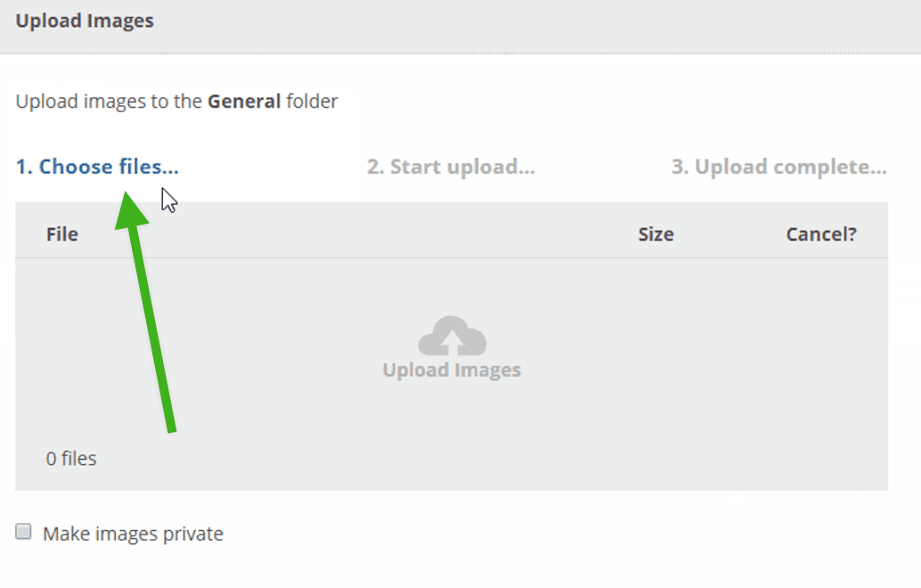Image resolution: width=921 pixels, height=588 pixels.
Task: Select the '3. Upload complete...' step
Action: click(x=778, y=167)
